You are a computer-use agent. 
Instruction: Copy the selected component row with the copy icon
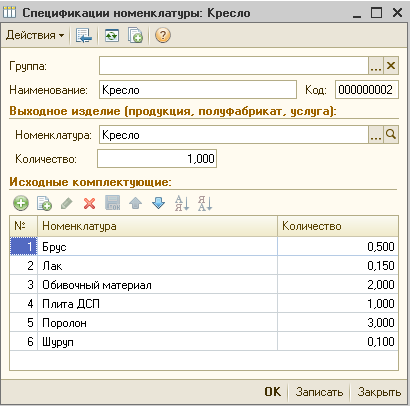pyautogui.click(x=44, y=203)
